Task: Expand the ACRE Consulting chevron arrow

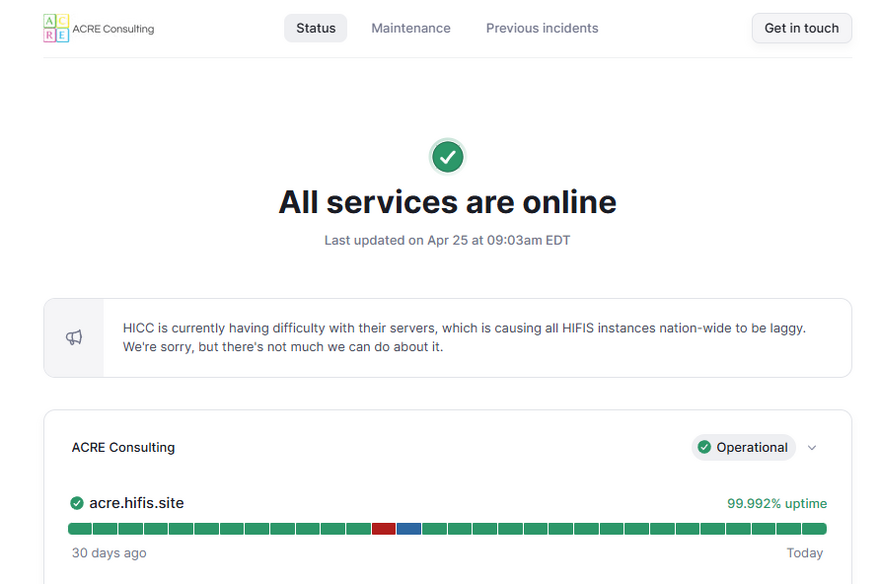Action: pos(812,448)
